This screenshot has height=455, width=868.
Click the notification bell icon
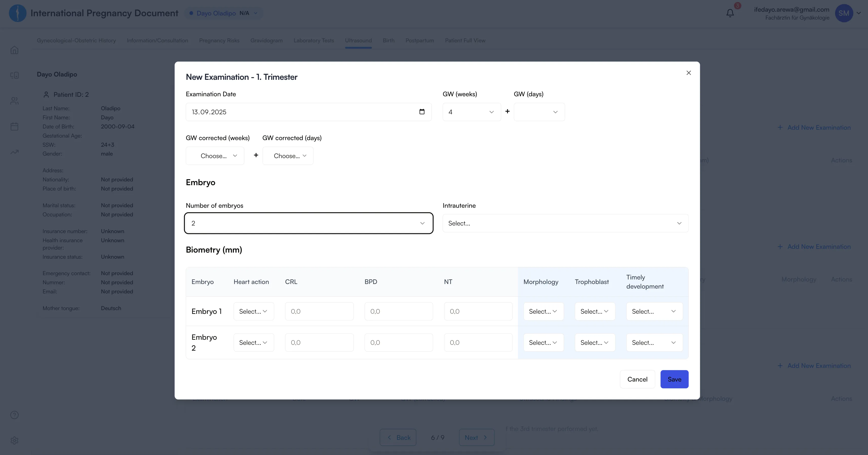tap(730, 13)
